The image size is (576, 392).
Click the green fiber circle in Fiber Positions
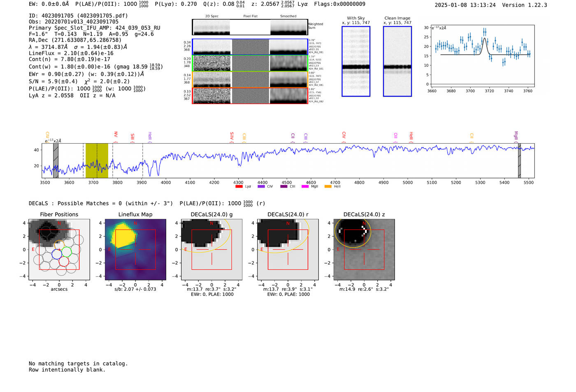(67, 251)
